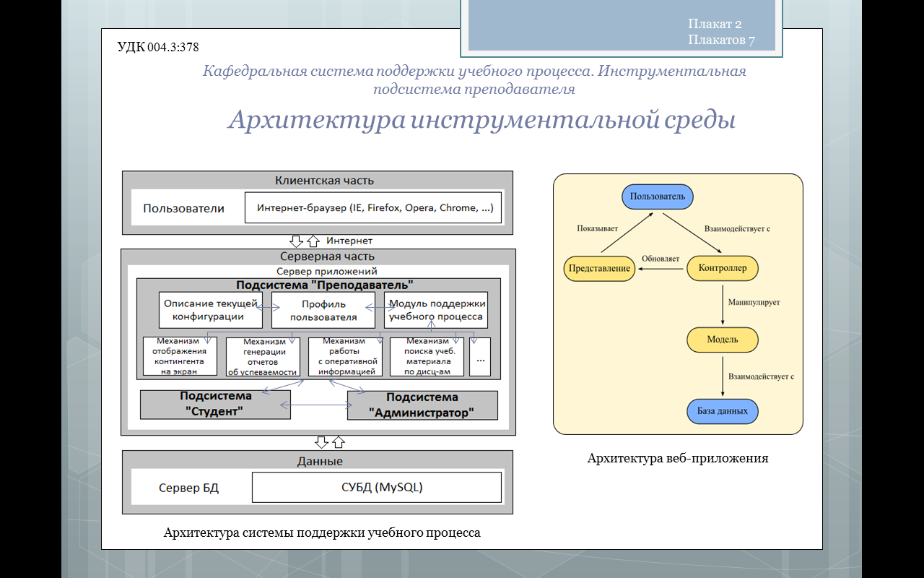The image size is (924, 578).
Task: Click the 'Данные' header
Action: point(320,461)
